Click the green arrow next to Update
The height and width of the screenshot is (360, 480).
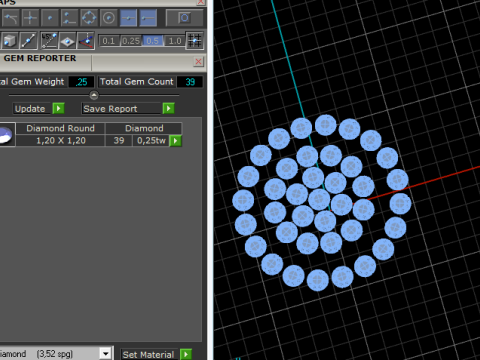pos(58,108)
